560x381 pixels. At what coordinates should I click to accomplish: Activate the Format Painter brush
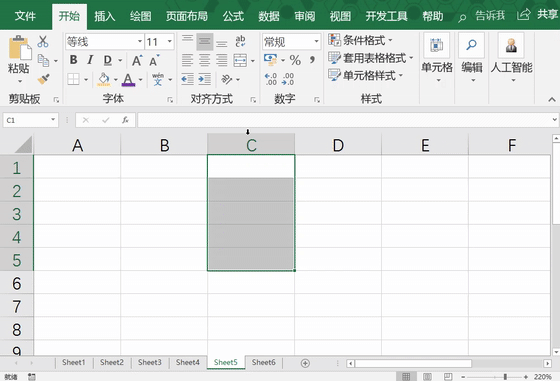click(x=44, y=79)
